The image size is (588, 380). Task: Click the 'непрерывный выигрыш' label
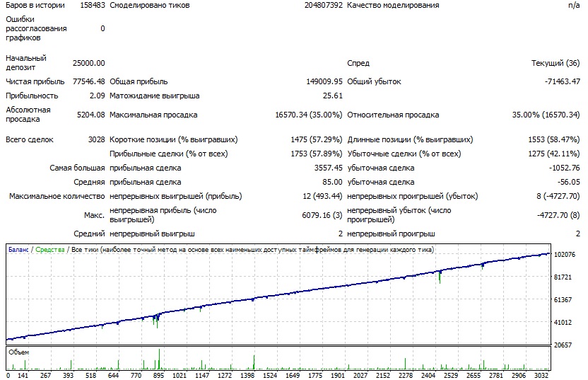[152, 234]
